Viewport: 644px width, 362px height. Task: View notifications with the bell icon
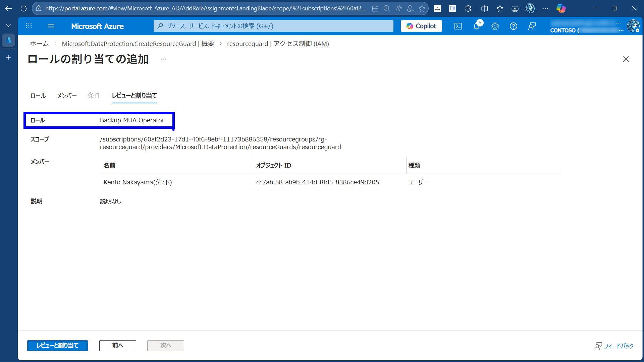pos(476,26)
